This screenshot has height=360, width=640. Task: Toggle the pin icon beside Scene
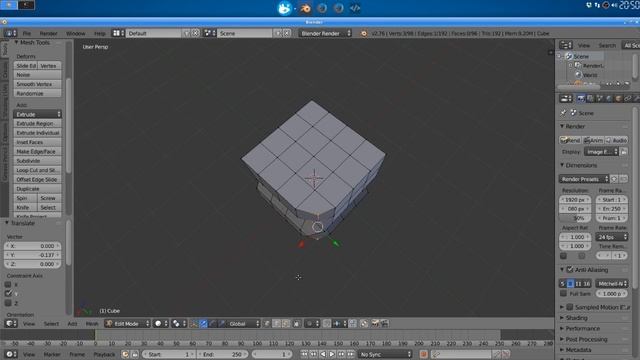click(x=564, y=113)
